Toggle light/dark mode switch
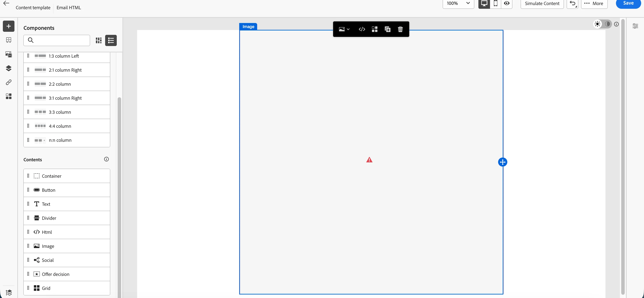This screenshot has height=298, width=644. coord(603,24)
